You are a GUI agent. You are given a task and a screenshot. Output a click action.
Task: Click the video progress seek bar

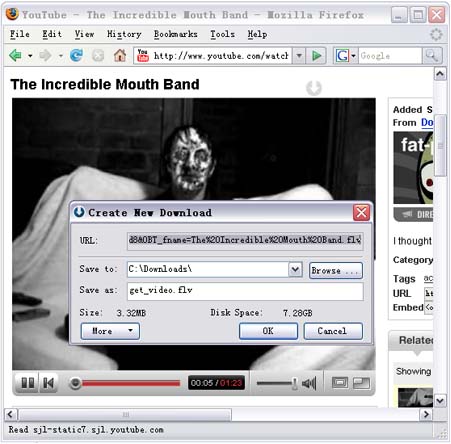click(131, 384)
